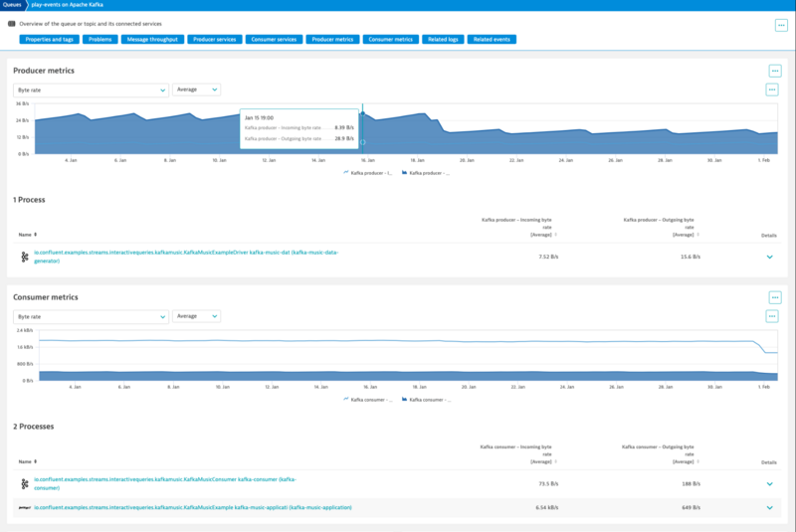Click the Related logs button

tap(442, 40)
